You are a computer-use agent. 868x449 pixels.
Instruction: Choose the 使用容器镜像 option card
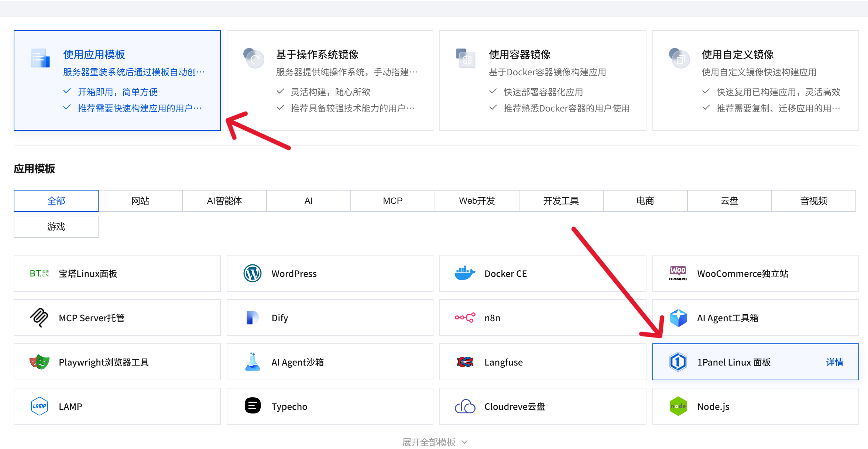point(542,80)
